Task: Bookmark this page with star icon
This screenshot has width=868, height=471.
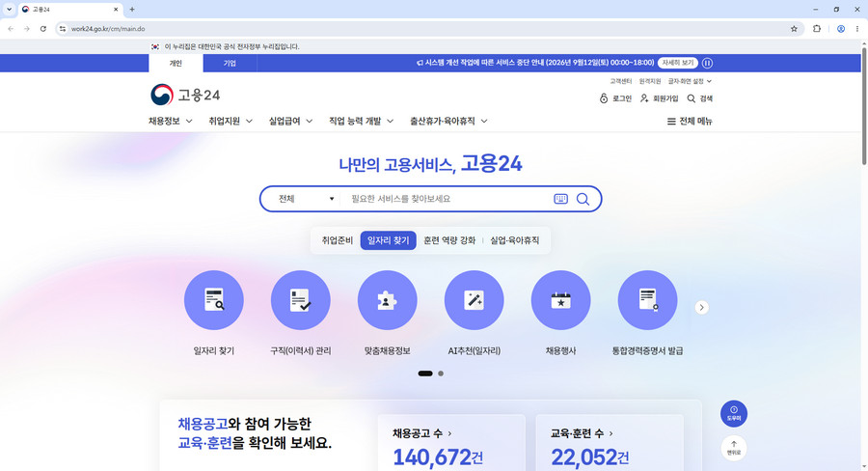Action: click(794, 29)
